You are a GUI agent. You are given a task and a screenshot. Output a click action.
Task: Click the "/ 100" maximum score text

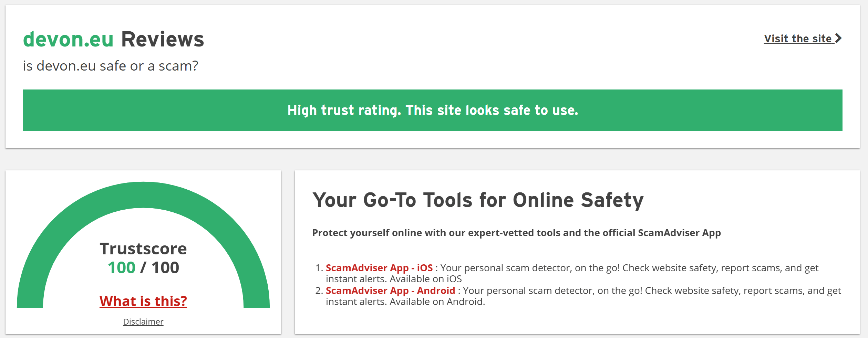point(160,268)
